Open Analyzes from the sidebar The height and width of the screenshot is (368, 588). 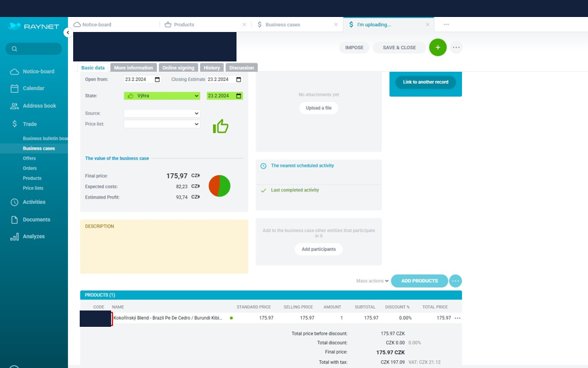point(34,237)
